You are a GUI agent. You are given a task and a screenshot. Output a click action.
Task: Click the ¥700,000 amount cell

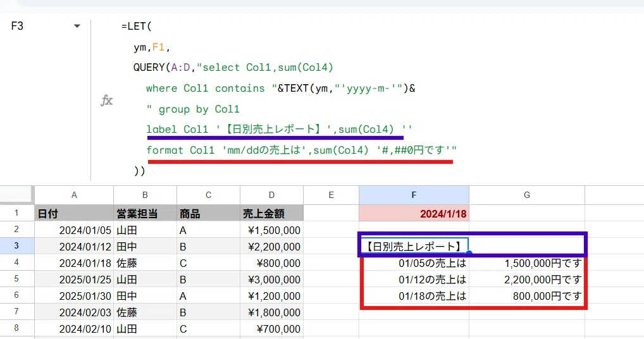click(271, 328)
